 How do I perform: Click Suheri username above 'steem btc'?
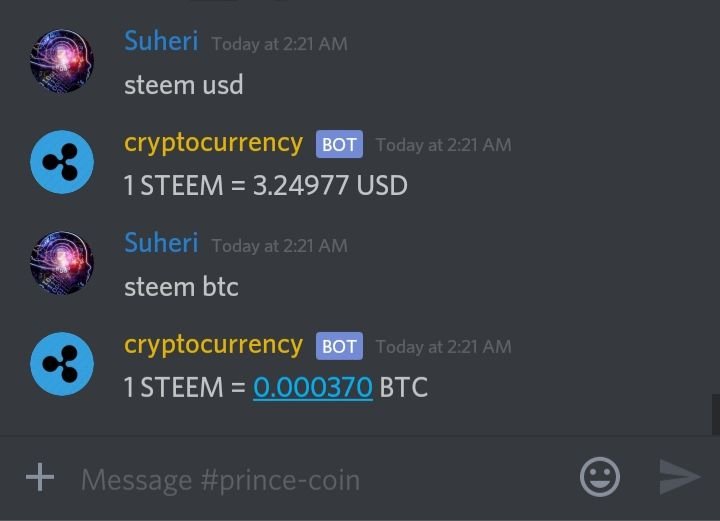pyautogui.click(x=161, y=242)
